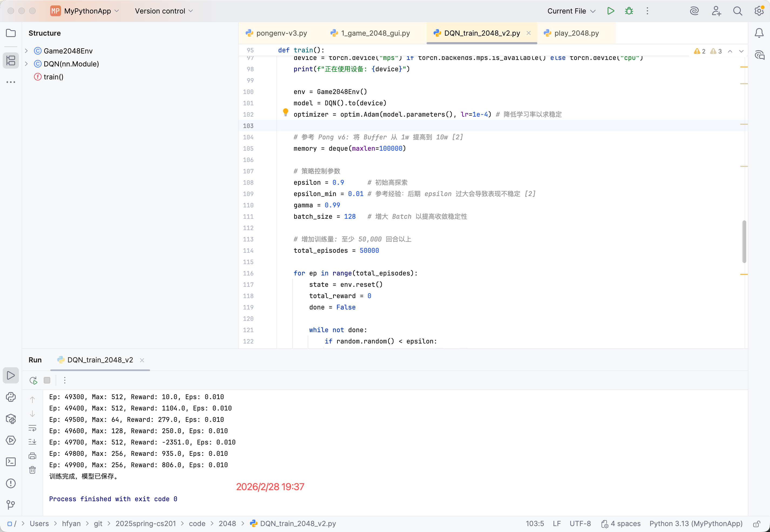Open more tool windows ellipsis in the left sidebar
770x532 pixels.
tap(11, 82)
